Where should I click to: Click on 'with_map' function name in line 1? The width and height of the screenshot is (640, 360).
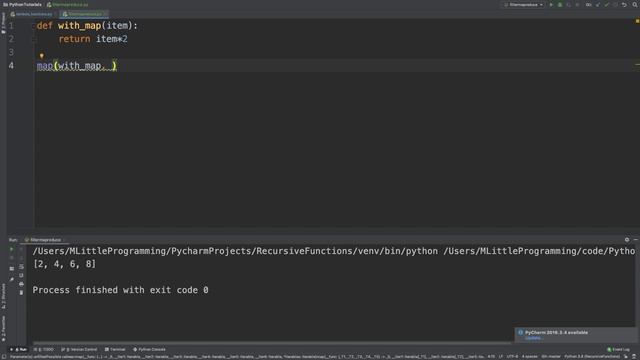pyautogui.click(x=79, y=26)
